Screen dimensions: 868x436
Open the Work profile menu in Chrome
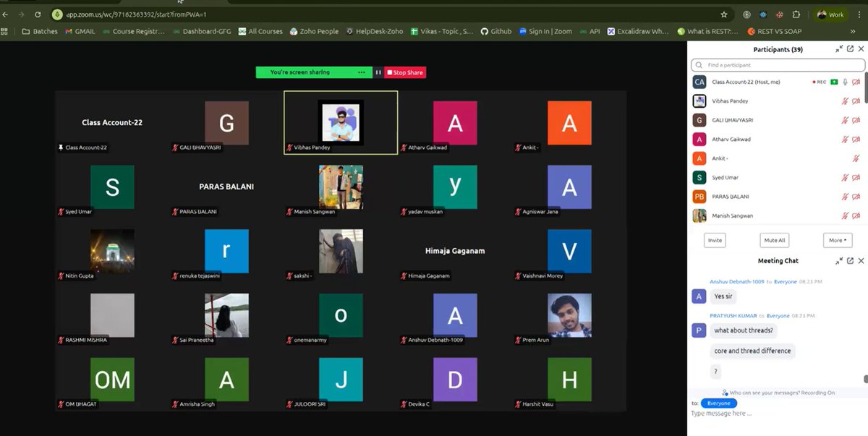pyautogui.click(x=830, y=14)
